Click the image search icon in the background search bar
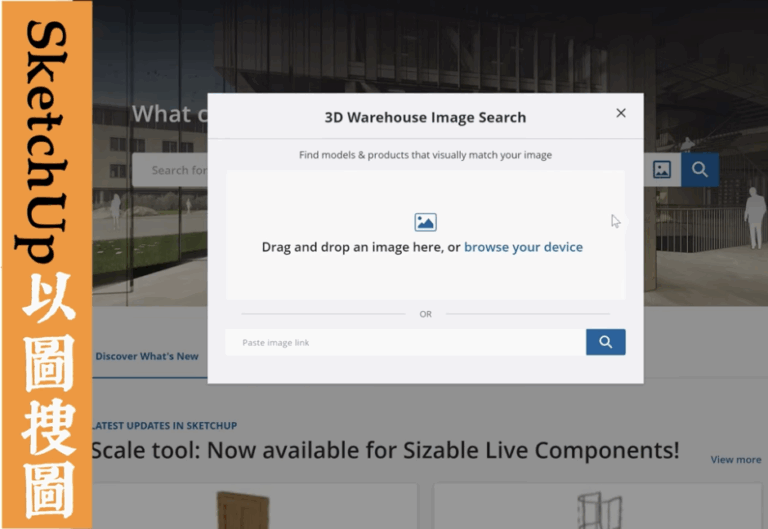 point(662,170)
